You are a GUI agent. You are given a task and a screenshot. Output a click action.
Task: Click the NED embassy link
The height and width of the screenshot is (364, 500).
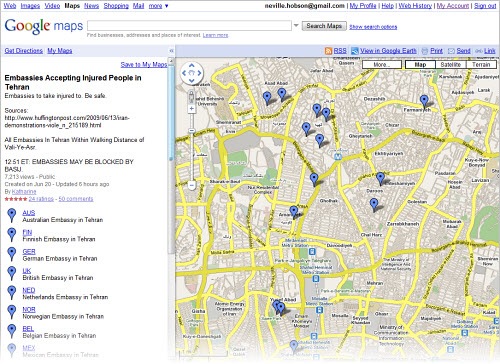[29, 290]
